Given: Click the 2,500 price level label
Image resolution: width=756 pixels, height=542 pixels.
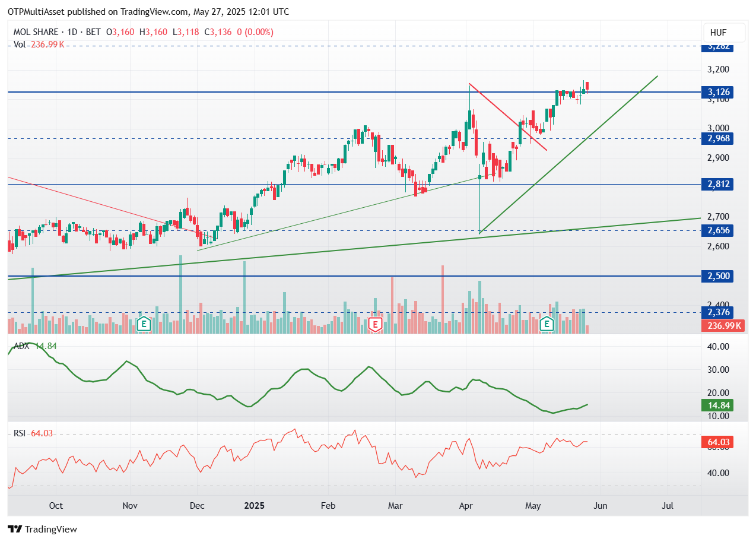Looking at the screenshot, I should click(x=719, y=276).
